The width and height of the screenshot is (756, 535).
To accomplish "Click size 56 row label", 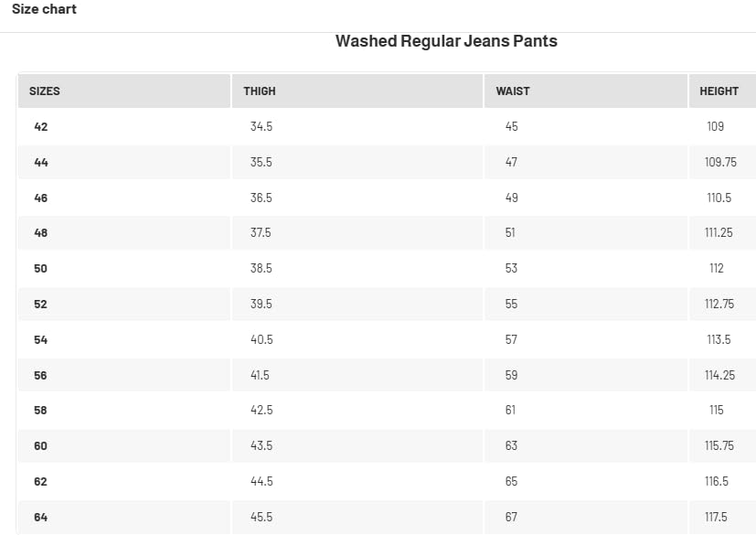I will [x=41, y=375].
